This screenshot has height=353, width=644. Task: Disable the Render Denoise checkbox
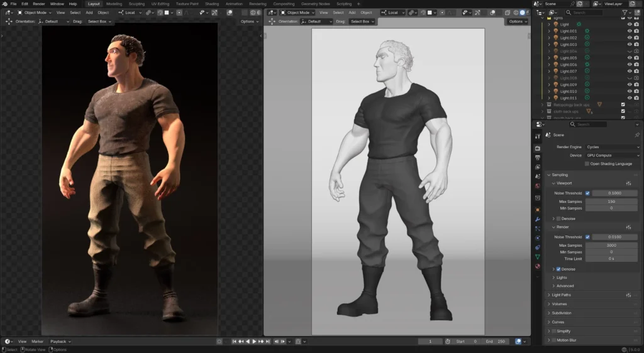point(558,269)
